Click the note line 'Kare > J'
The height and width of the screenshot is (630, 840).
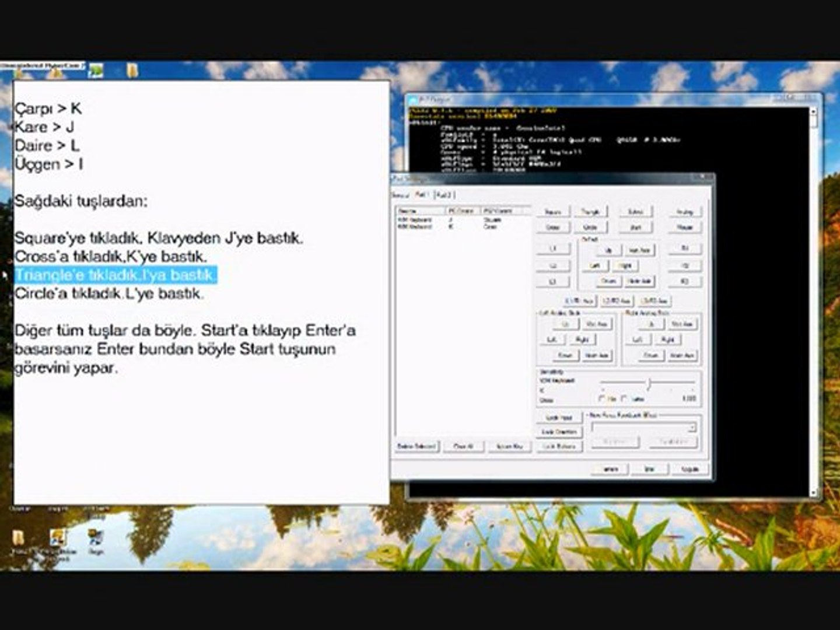[x=44, y=127]
